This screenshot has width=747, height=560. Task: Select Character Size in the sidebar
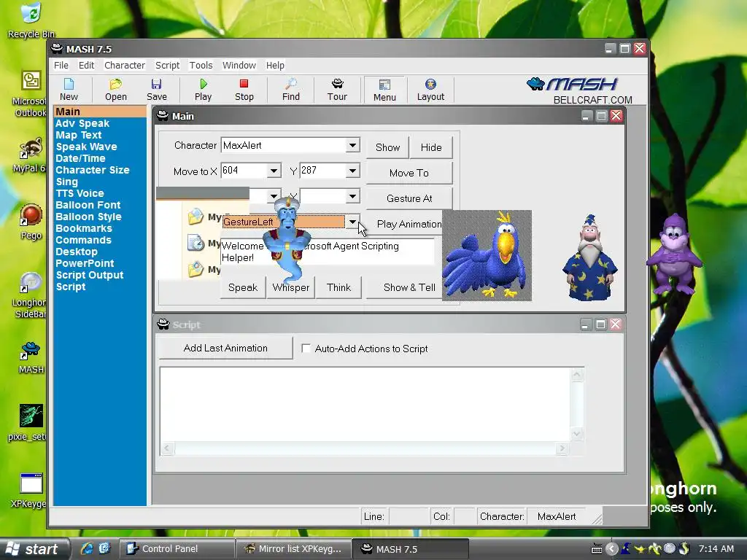pyautogui.click(x=93, y=170)
